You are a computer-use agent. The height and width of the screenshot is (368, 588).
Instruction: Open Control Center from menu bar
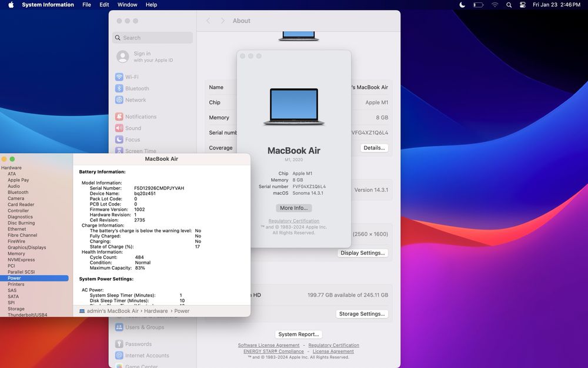522,5
